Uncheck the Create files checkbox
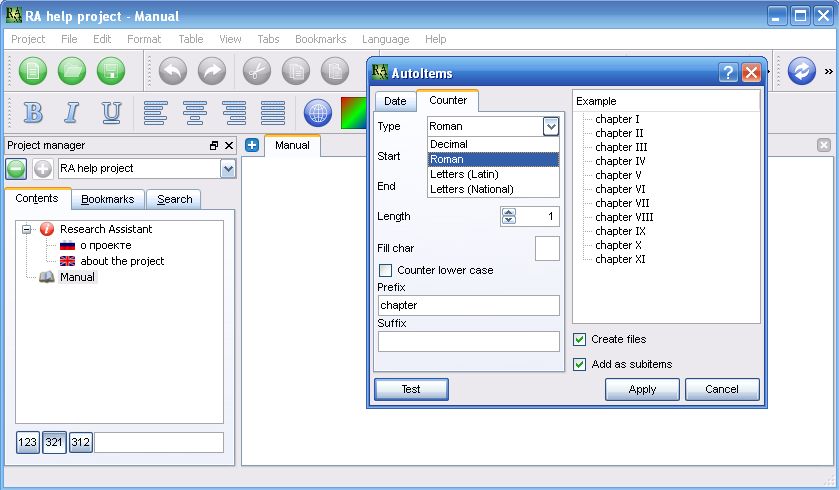This screenshot has height=490, width=839. coord(579,339)
